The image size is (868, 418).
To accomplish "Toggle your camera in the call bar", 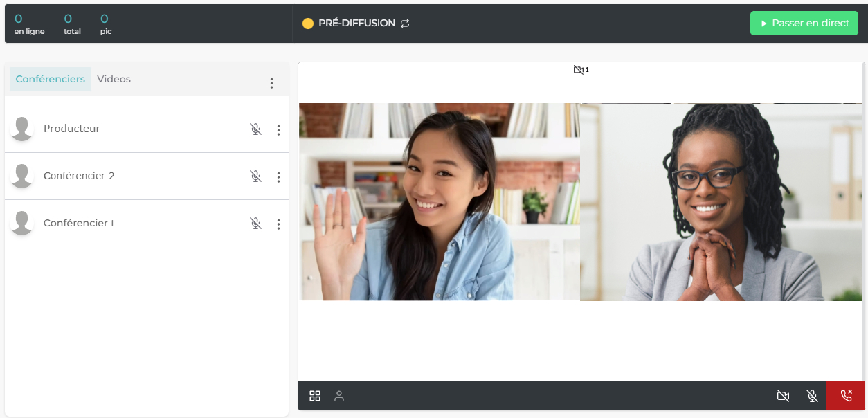I will [783, 396].
